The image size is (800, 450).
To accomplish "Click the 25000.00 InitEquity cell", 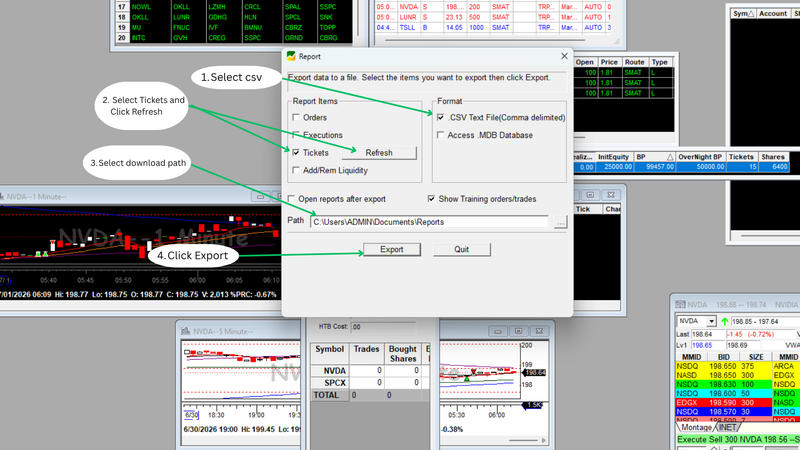I will tap(614, 167).
